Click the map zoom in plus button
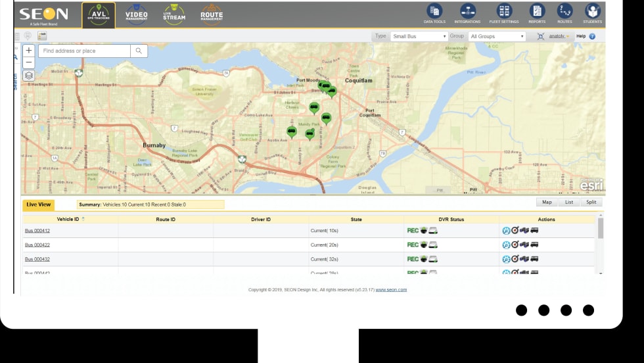Image resolution: width=644 pixels, height=363 pixels. click(x=29, y=51)
